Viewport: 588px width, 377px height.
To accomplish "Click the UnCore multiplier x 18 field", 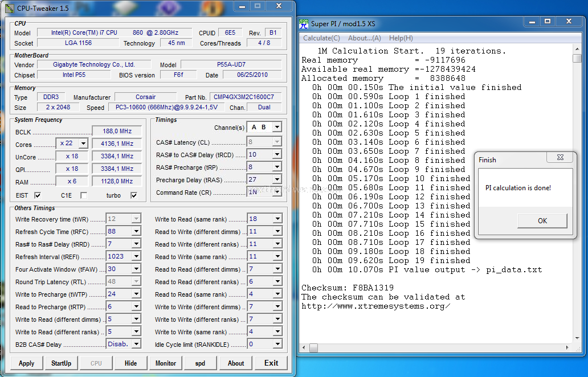I will 72,156.
